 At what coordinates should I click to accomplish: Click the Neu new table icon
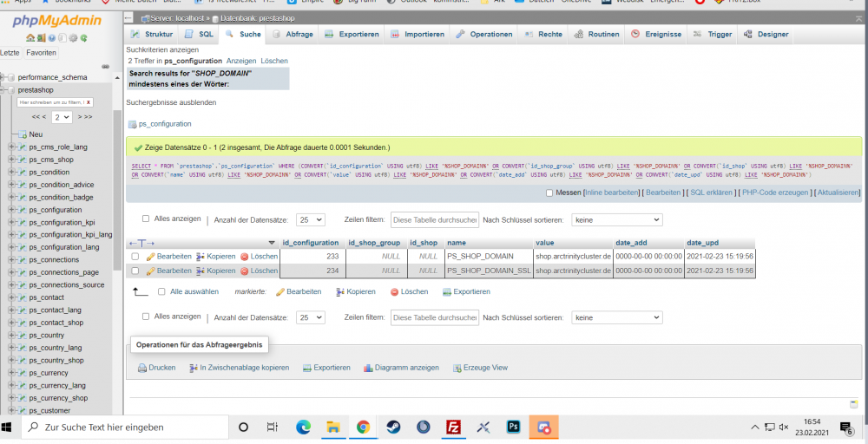tap(23, 134)
